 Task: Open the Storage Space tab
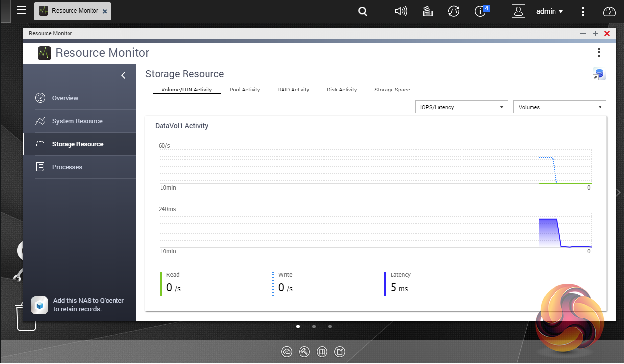click(x=392, y=90)
